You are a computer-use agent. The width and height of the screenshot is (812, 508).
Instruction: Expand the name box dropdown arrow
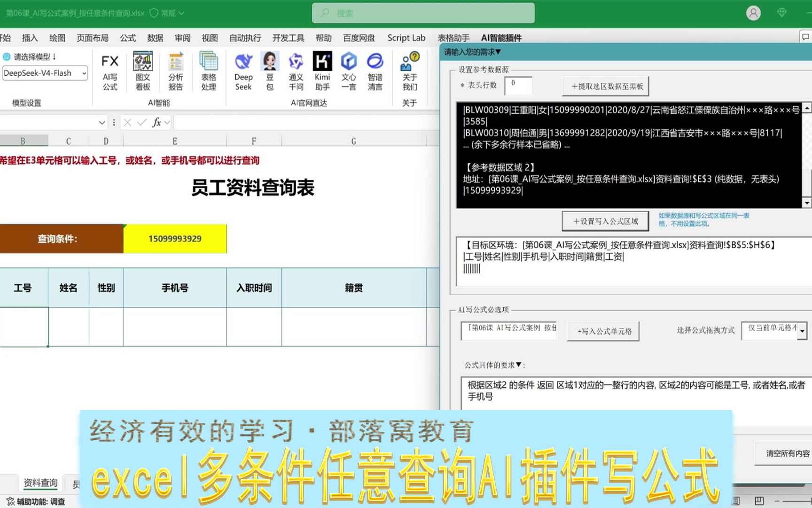102,122
